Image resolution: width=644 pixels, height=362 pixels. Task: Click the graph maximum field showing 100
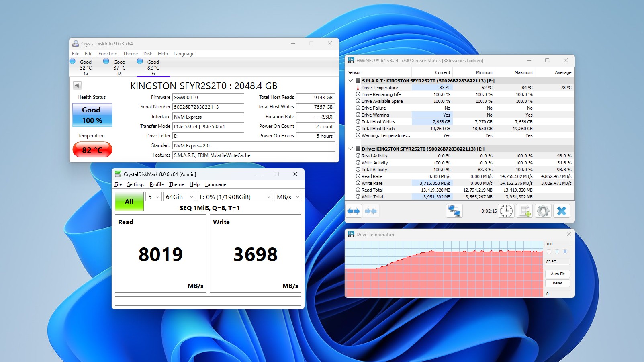[558, 244]
